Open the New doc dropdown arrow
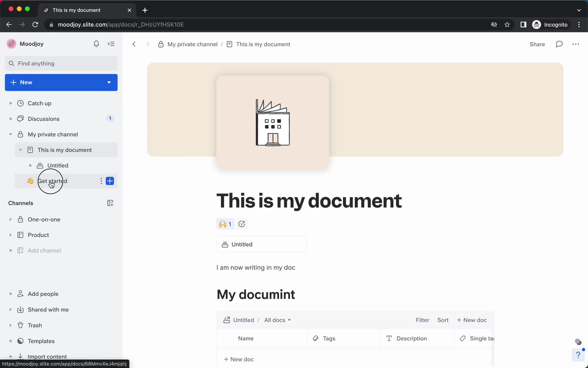This screenshot has height=368, width=588. [109, 82]
